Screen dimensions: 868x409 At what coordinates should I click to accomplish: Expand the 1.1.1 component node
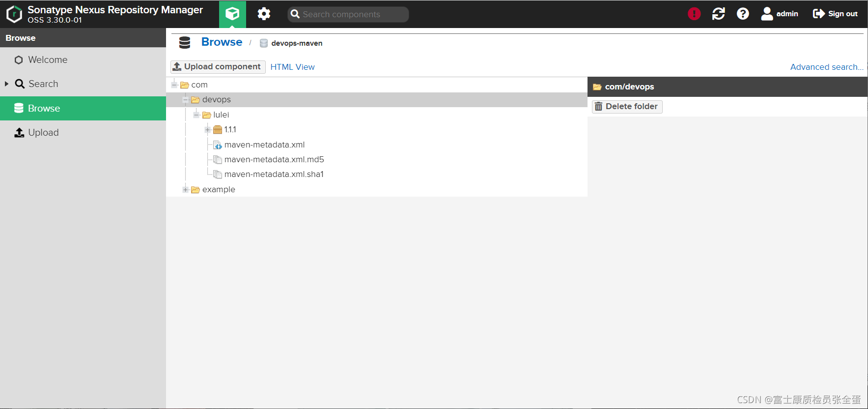pyautogui.click(x=207, y=130)
